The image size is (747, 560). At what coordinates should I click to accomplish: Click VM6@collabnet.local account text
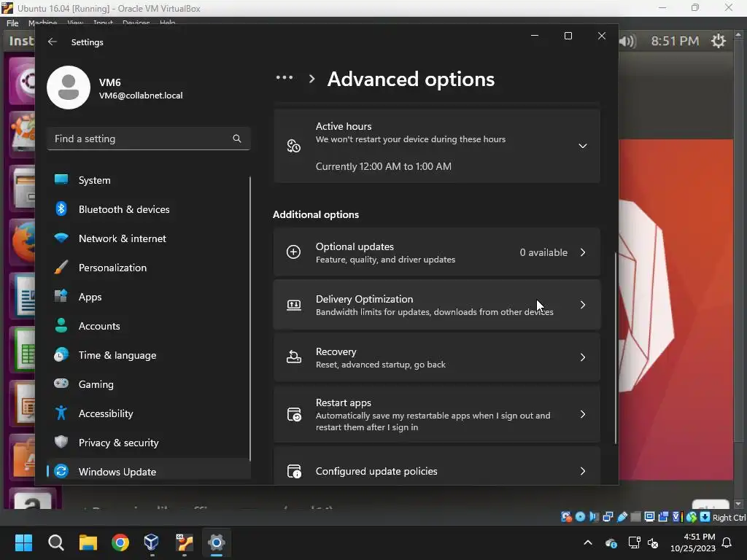click(x=141, y=96)
